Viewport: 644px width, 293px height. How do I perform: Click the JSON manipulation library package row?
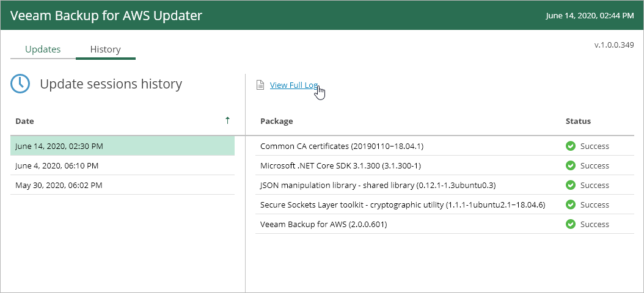pos(445,185)
